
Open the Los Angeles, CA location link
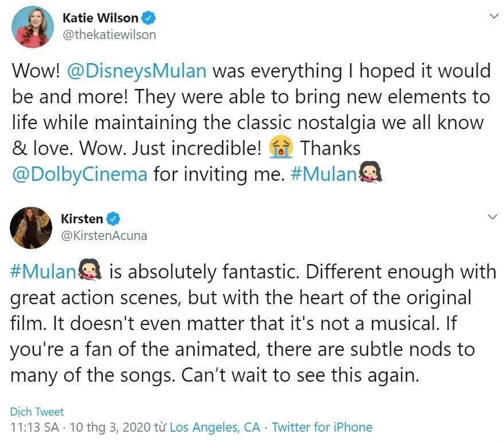click(215, 427)
